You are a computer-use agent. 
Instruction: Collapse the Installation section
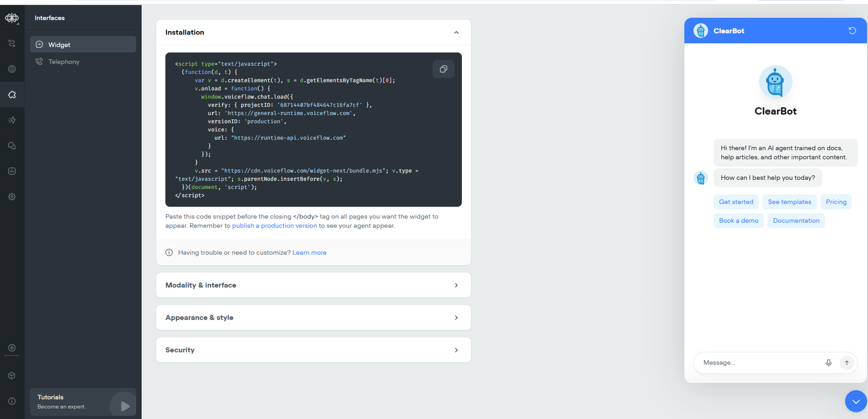coord(456,32)
